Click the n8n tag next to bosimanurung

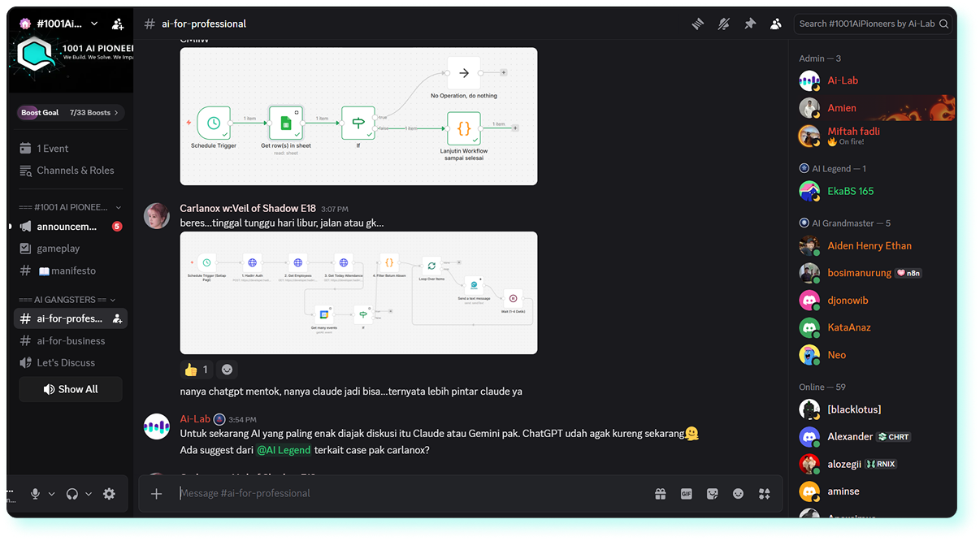pyautogui.click(x=908, y=273)
